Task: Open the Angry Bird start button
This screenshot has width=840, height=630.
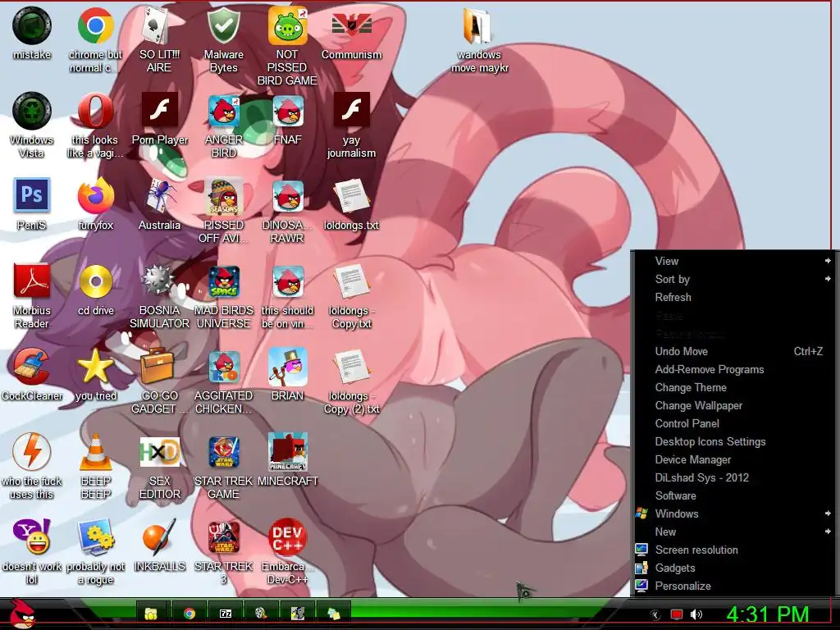Action: click(22, 614)
